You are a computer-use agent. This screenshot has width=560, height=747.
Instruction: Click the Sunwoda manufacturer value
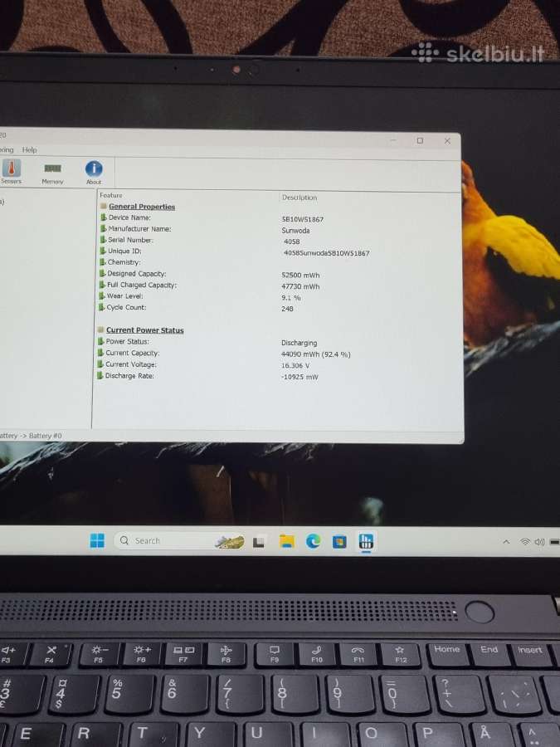tap(295, 231)
